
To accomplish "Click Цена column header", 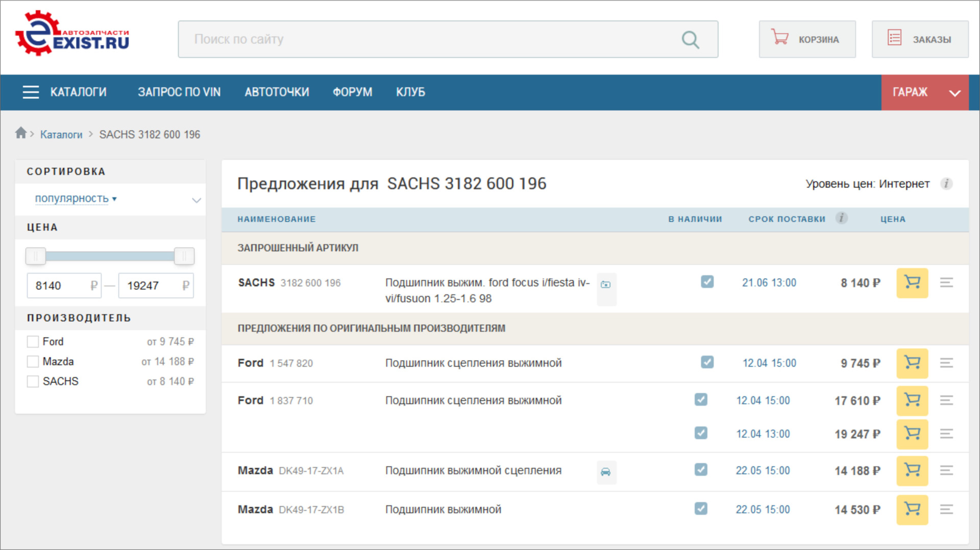I will (x=893, y=219).
